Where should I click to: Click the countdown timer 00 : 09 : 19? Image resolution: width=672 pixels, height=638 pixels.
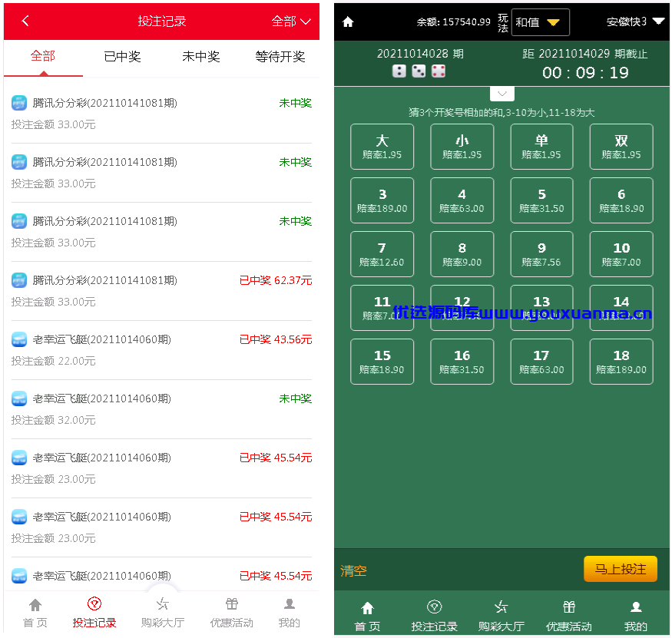585,73
